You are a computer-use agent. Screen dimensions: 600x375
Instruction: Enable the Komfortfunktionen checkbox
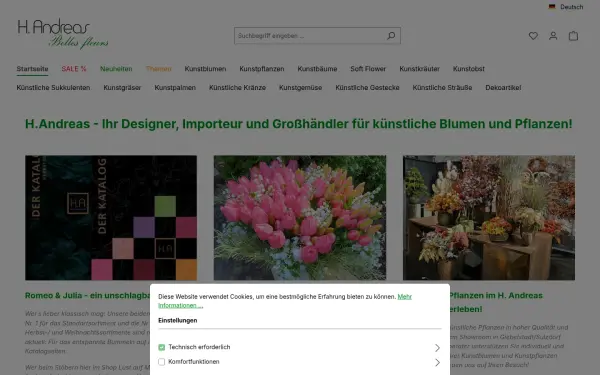pyautogui.click(x=161, y=362)
